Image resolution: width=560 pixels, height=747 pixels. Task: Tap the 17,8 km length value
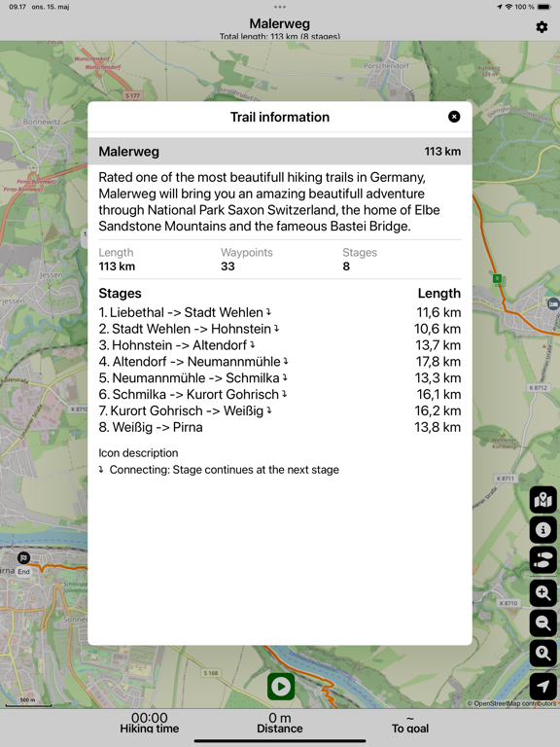click(438, 362)
